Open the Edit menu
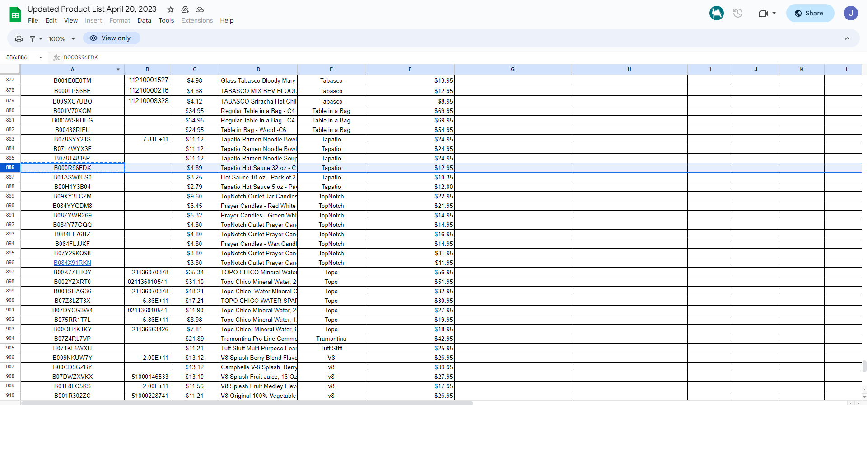The width and height of the screenshot is (868, 471). pyautogui.click(x=51, y=20)
